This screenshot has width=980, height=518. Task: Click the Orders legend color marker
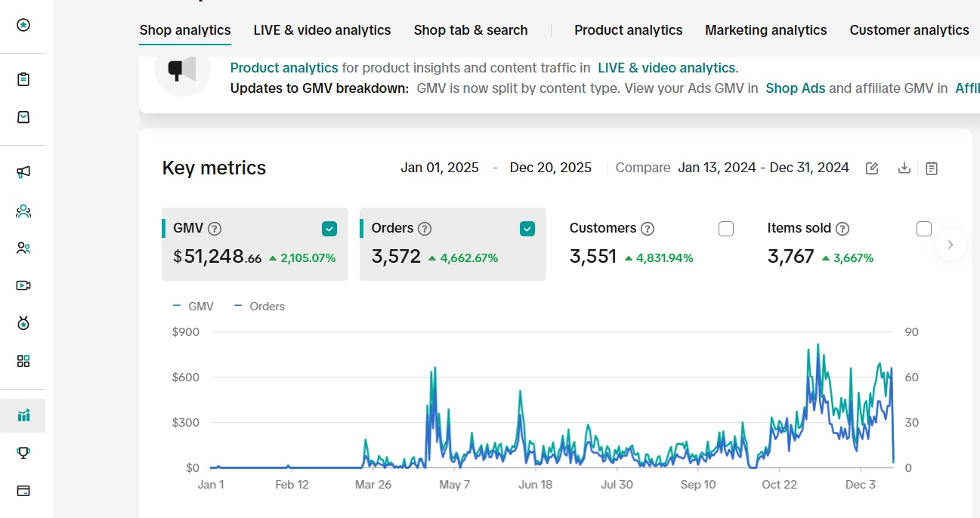pyautogui.click(x=238, y=306)
